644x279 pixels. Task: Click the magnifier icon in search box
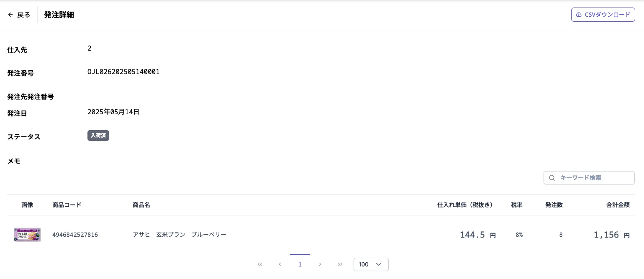point(552,178)
